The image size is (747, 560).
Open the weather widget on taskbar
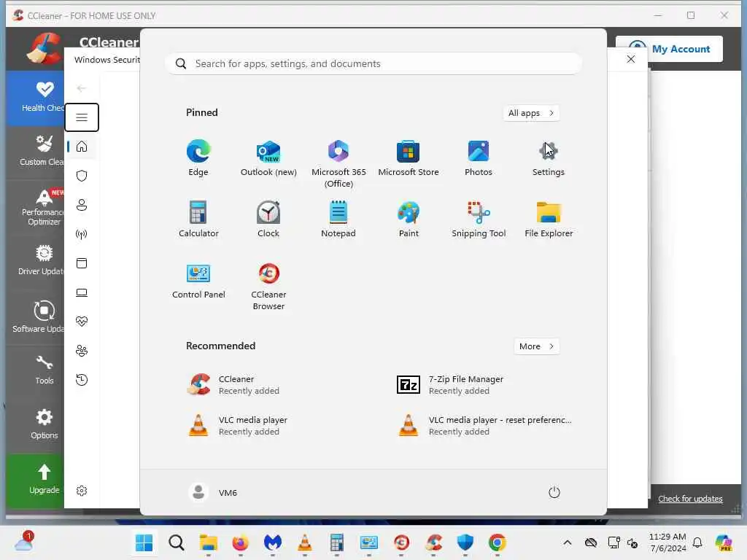pyautogui.click(x=23, y=542)
